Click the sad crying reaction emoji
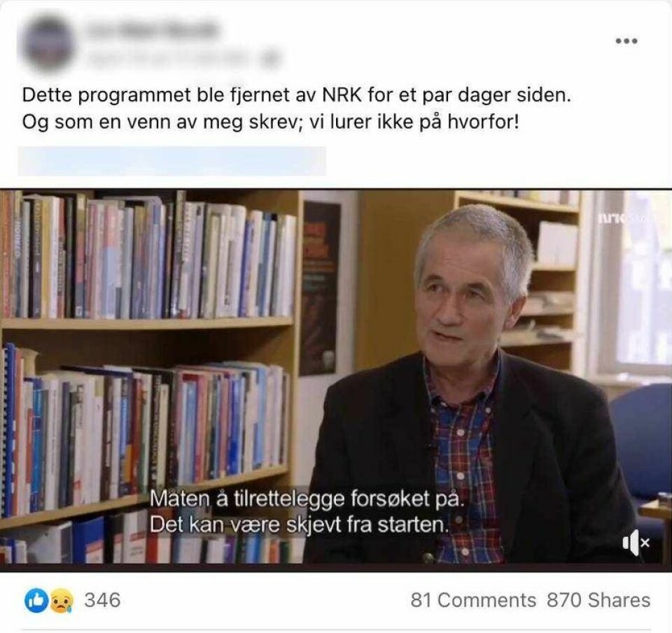The width and height of the screenshot is (672, 633). tap(62, 601)
